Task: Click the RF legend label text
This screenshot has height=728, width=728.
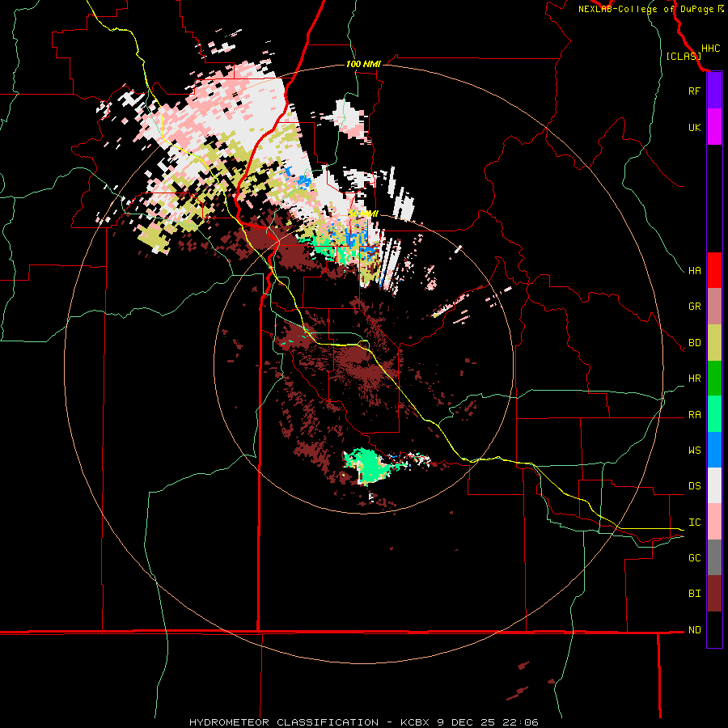Action: coord(694,91)
